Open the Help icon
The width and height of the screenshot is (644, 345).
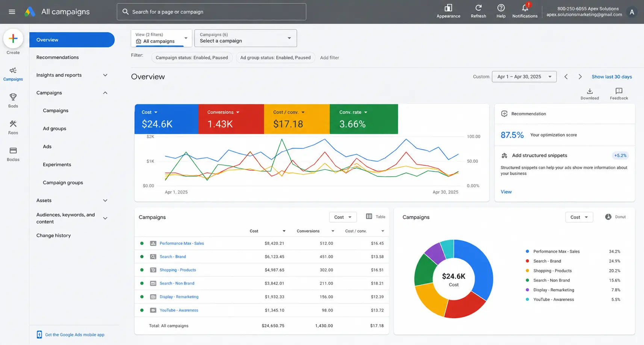coord(501,8)
